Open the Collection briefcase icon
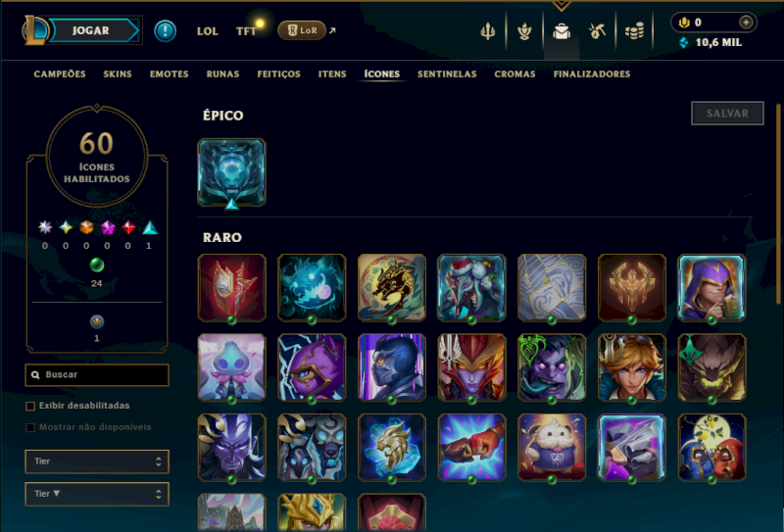784x532 pixels. point(562,31)
